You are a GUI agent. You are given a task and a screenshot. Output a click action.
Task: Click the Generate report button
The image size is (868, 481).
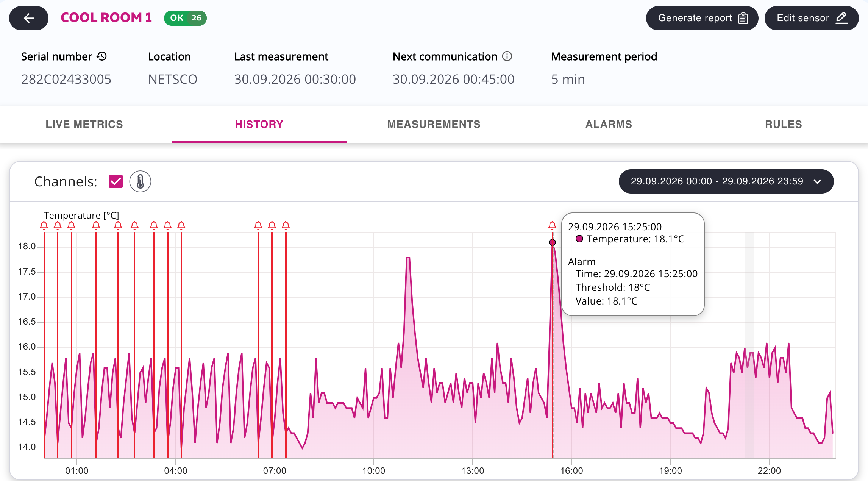tap(702, 18)
